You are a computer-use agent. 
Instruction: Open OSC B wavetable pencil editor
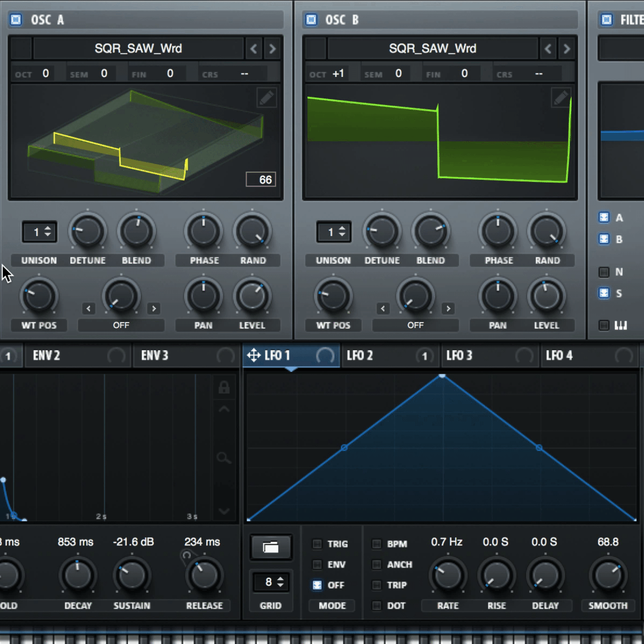(561, 98)
